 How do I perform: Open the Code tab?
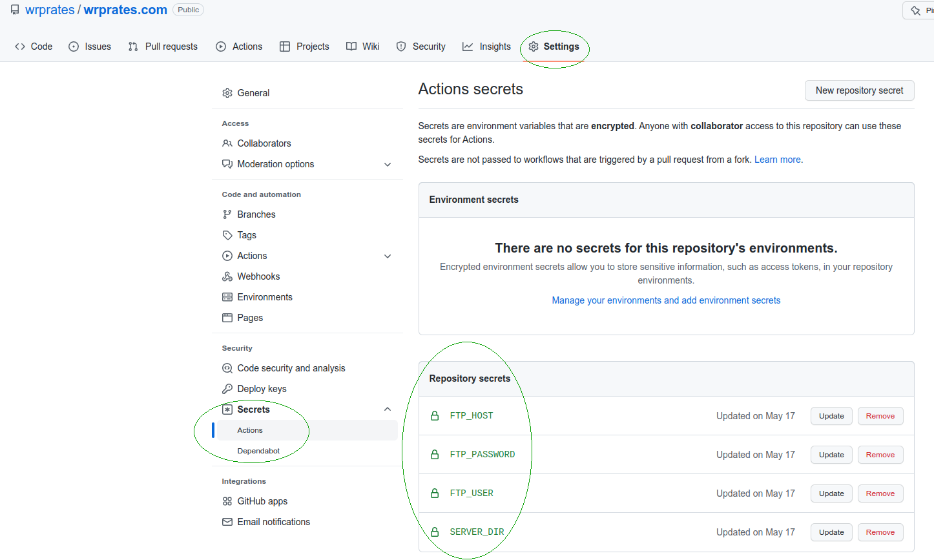(34, 47)
